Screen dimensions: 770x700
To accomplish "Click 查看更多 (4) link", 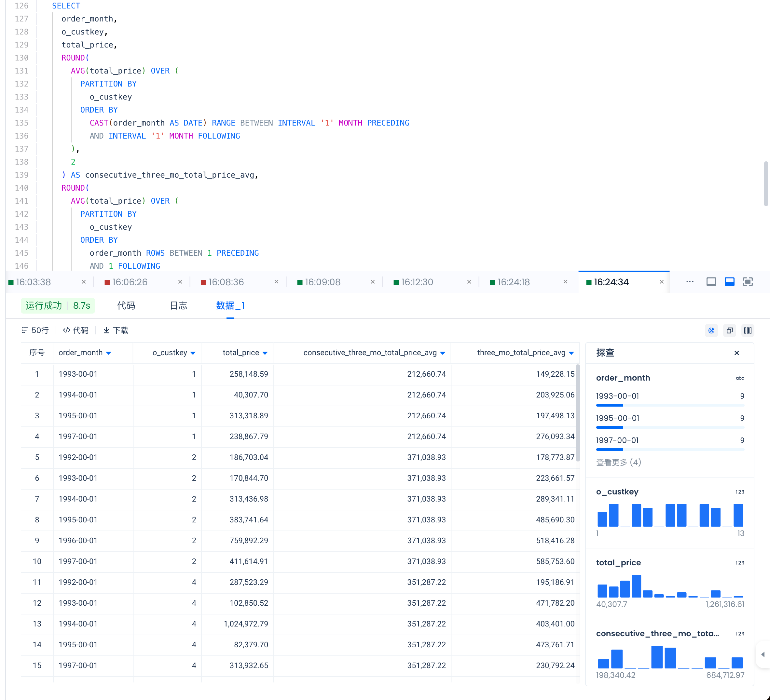I will point(618,463).
